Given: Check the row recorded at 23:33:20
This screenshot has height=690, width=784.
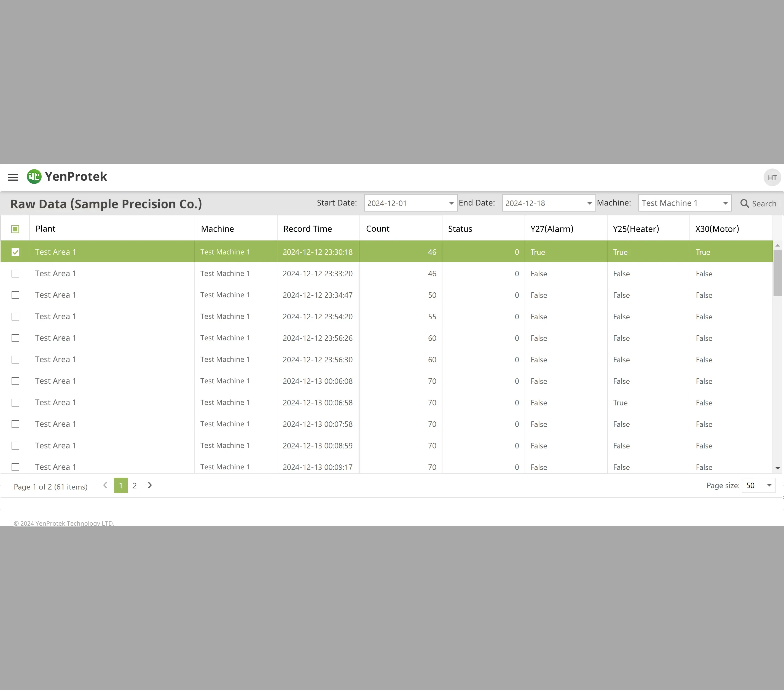Looking at the screenshot, I should [x=15, y=274].
